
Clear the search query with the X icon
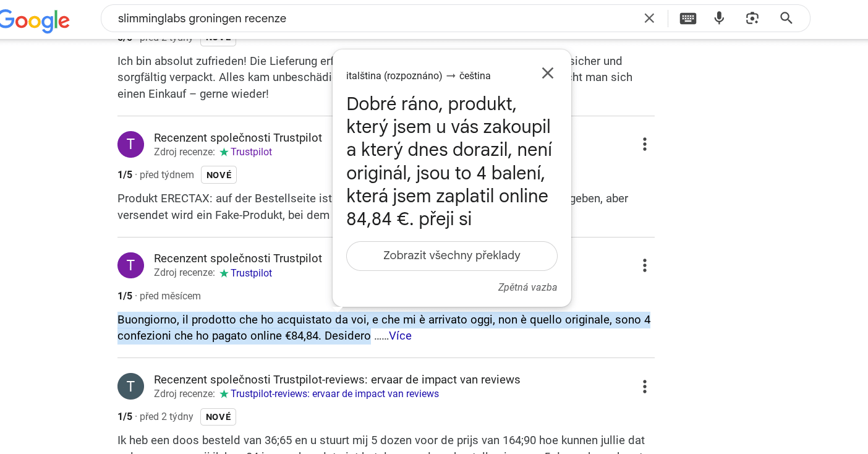[x=649, y=19]
